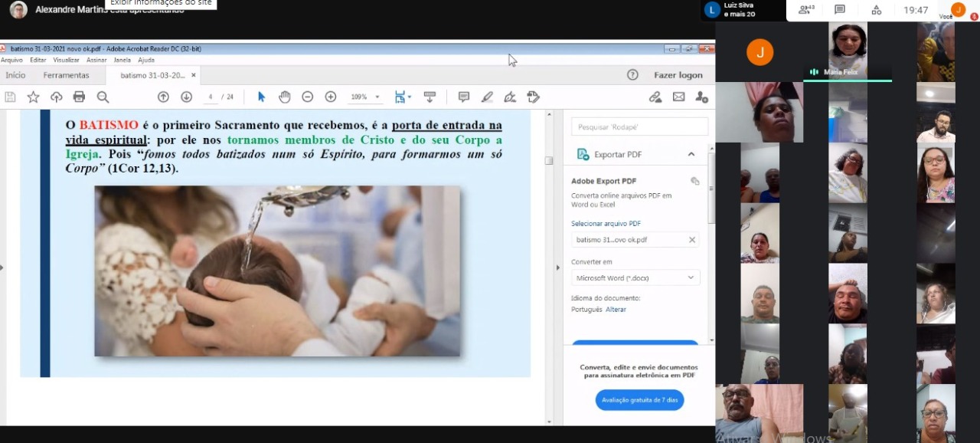Remove selected file batismo 31...ovo ok.pdf
980x443 pixels.
(x=691, y=240)
